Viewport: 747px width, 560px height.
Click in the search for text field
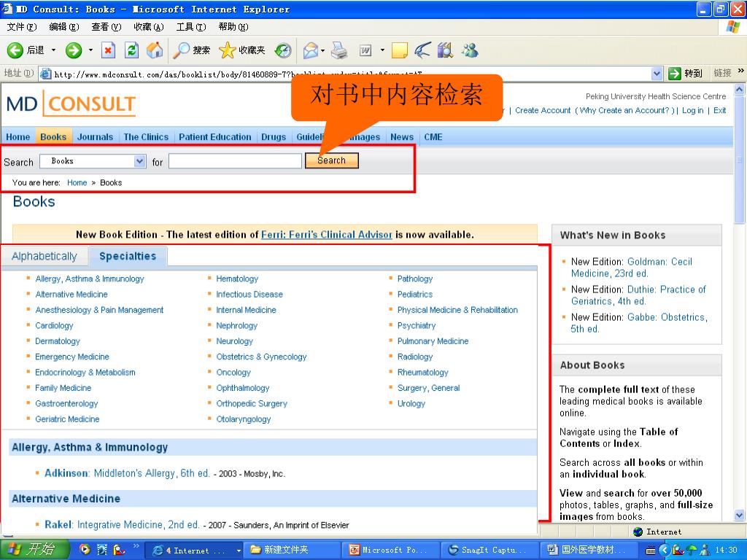[236, 161]
